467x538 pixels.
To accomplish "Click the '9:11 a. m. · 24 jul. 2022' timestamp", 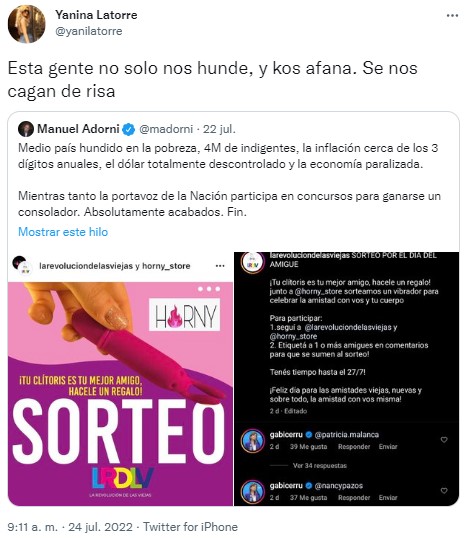I will click(x=70, y=527).
